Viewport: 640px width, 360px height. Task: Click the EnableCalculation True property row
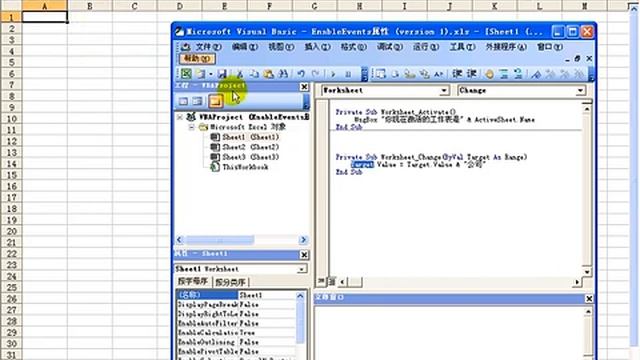click(x=236, y=333)
